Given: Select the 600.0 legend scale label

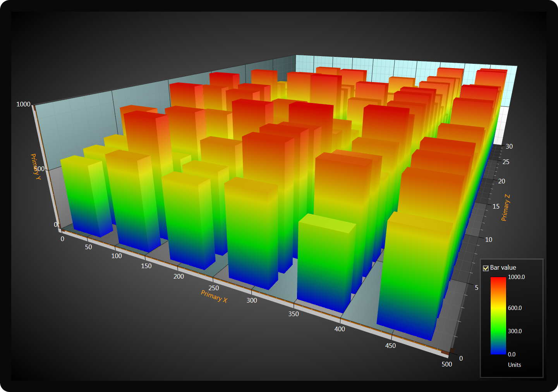Looking at the screenshot, I should point(515,308).
